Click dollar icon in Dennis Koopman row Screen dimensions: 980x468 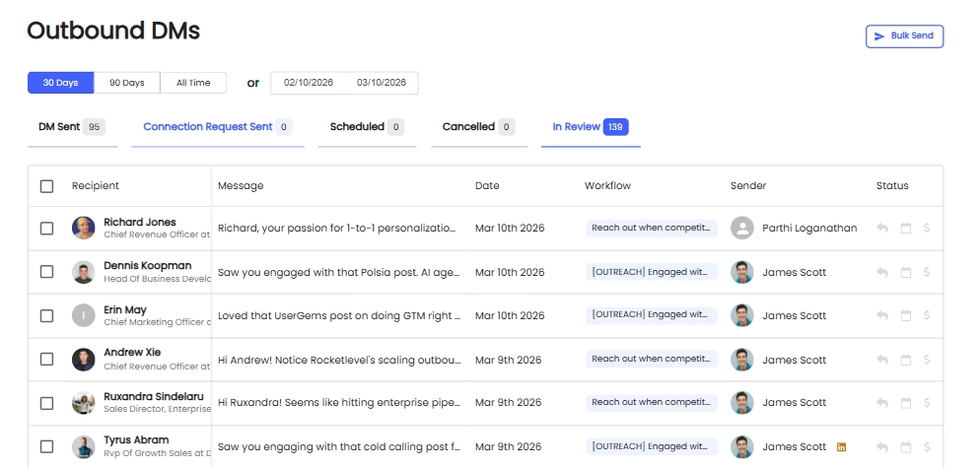coord(927,273)
